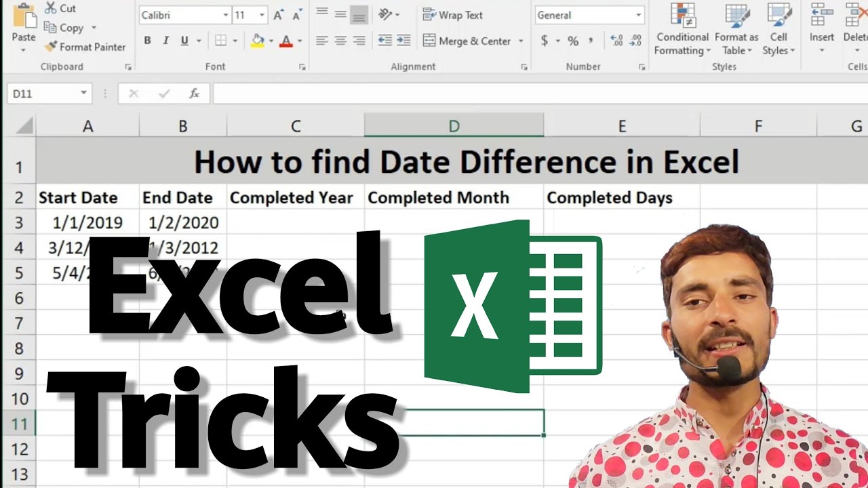Image resolution: width=868 pixels, height=488 pixels.
Task: Apply Comma Style format
Action: tap(591, 41)
